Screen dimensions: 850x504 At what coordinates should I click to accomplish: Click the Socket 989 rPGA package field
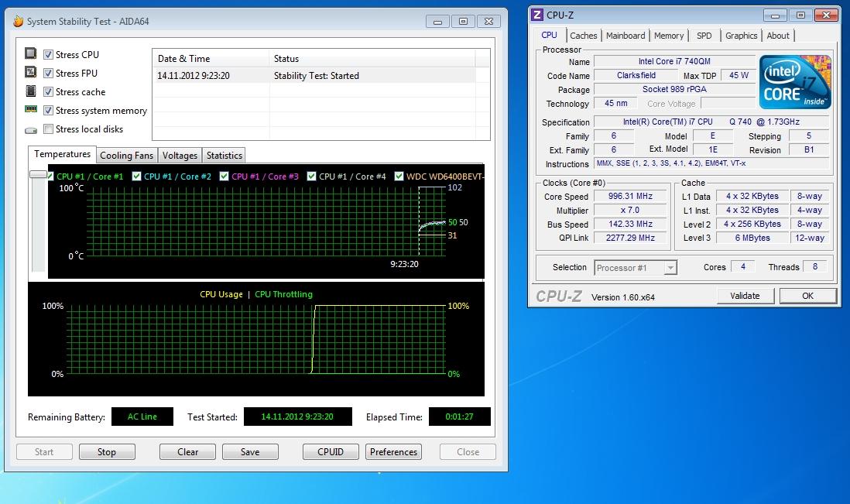(x=674, y=89)
